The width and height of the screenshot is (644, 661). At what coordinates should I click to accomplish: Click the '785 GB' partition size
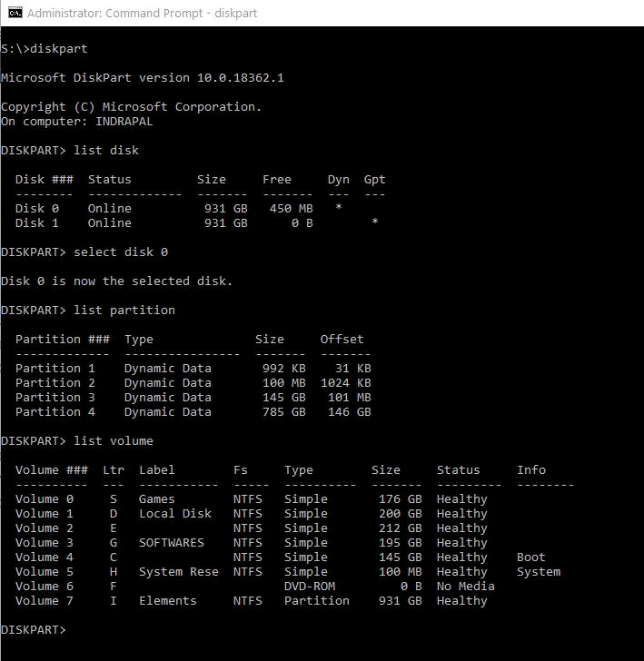284,412
